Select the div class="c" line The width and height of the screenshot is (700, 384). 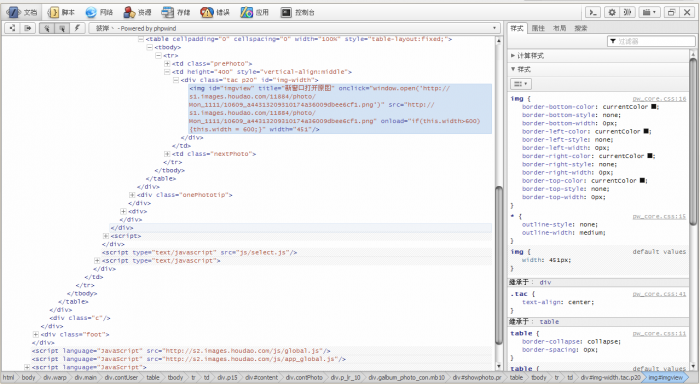[80, 318]
